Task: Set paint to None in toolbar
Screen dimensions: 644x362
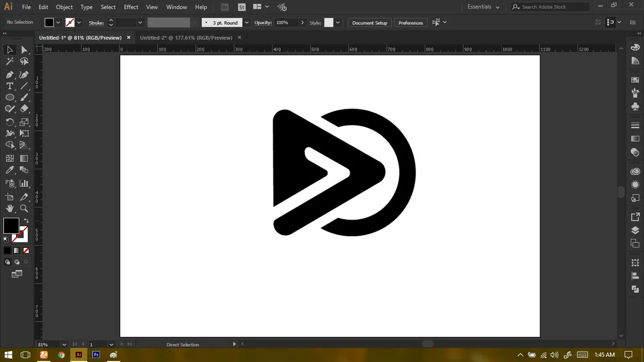Action: coord(26,250)
